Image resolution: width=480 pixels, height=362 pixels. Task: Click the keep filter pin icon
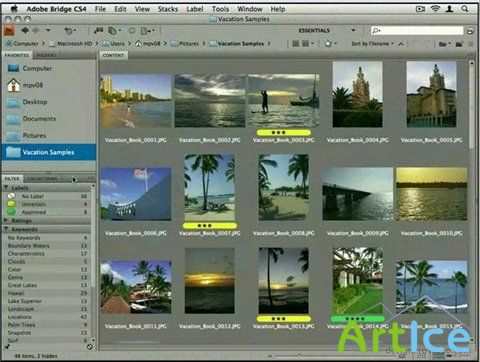(x=7, y=347)
